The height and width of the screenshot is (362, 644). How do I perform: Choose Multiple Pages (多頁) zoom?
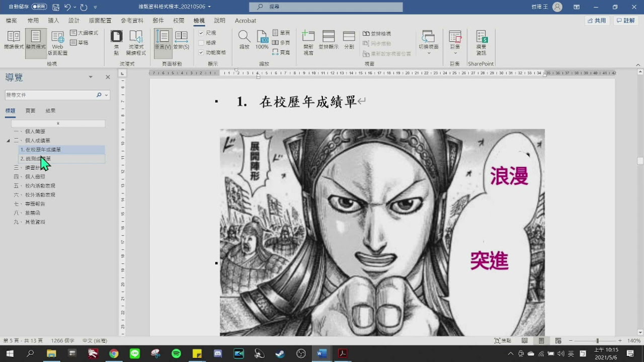point(281,43)
